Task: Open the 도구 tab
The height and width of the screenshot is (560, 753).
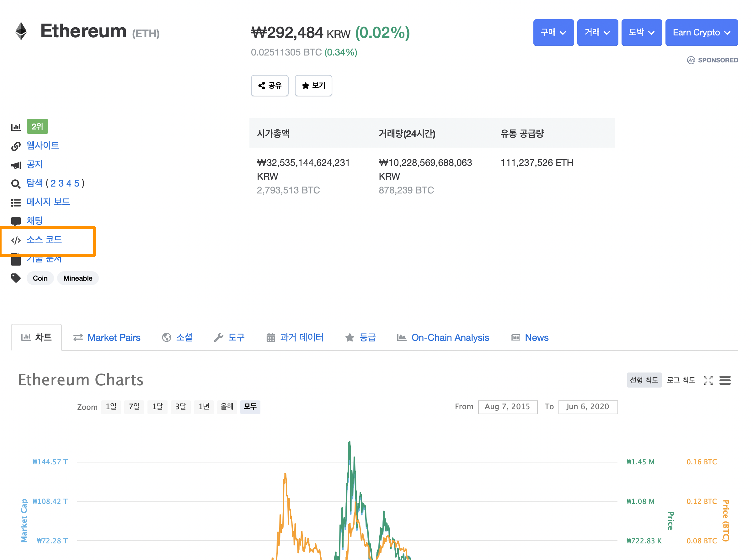Action: point(229,338)
